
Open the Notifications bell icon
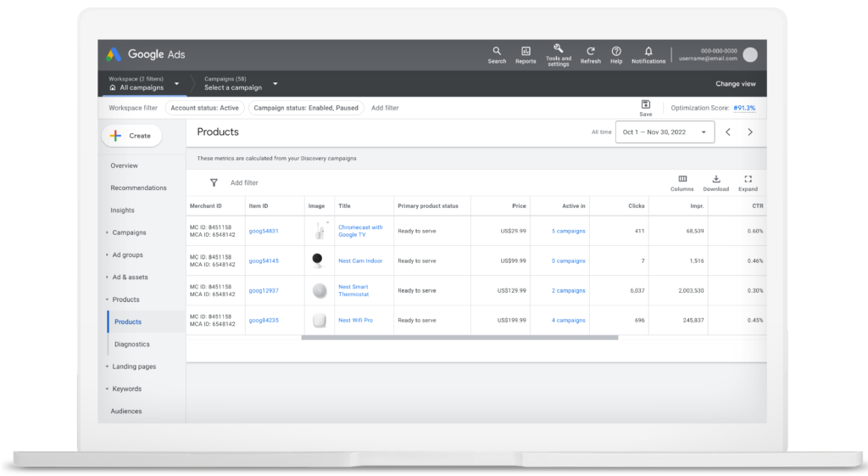tap(648, 52)
